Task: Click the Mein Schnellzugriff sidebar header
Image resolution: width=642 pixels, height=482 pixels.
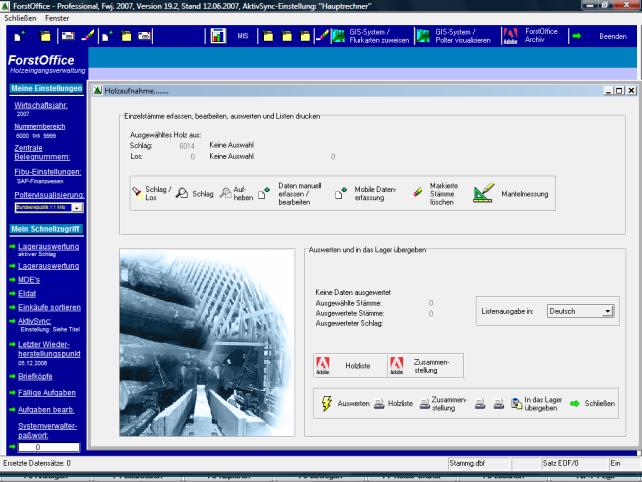Action: click(x=46, y=229)
